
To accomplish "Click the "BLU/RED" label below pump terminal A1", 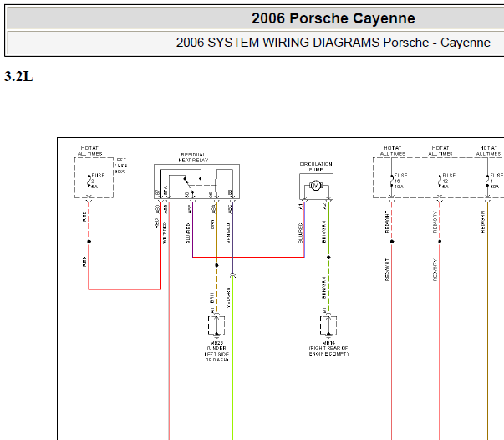I will 301,233.
